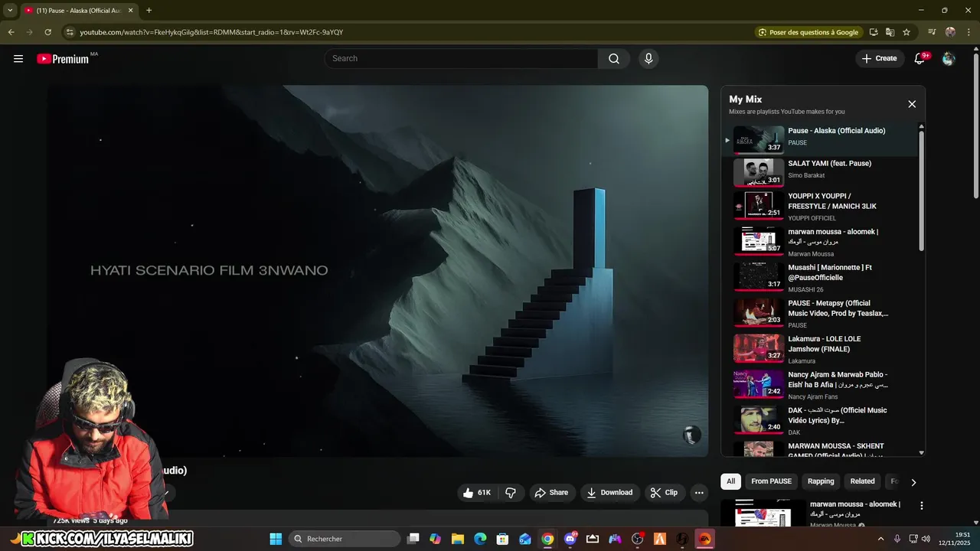Download the video
Screen dimensions: 980x551
click(x=609, y=493)
